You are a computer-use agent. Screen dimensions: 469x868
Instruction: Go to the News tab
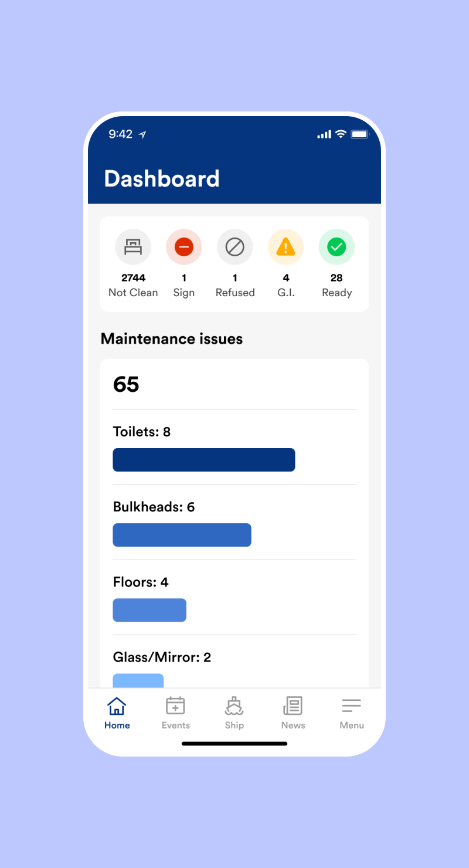click(293, 713)
